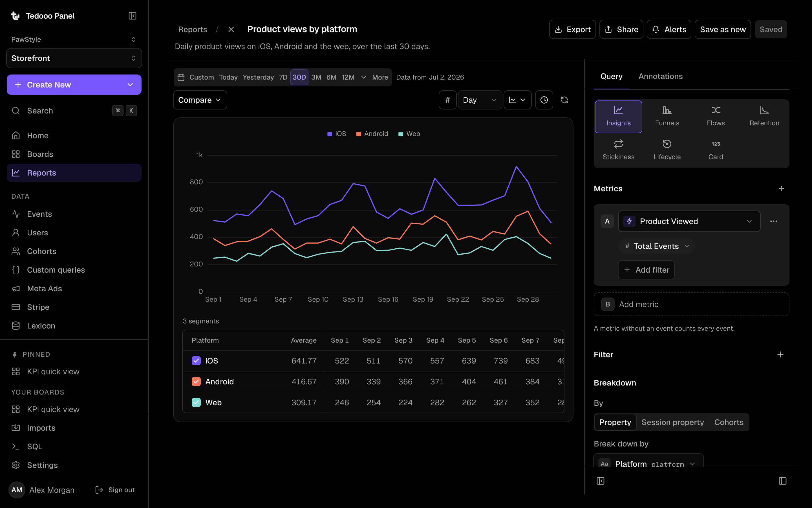Select the Flows report type

point(716,117)
